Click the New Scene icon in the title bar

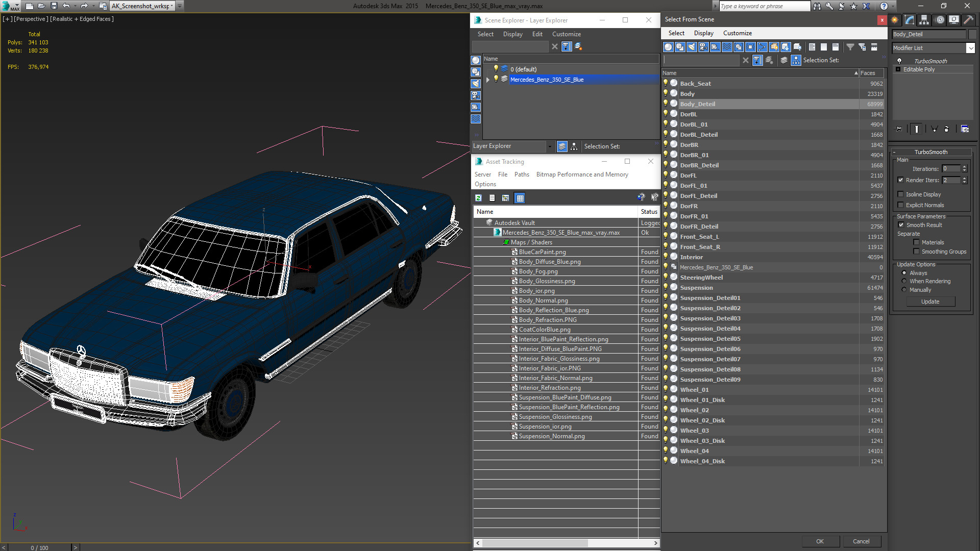[30, 6]
